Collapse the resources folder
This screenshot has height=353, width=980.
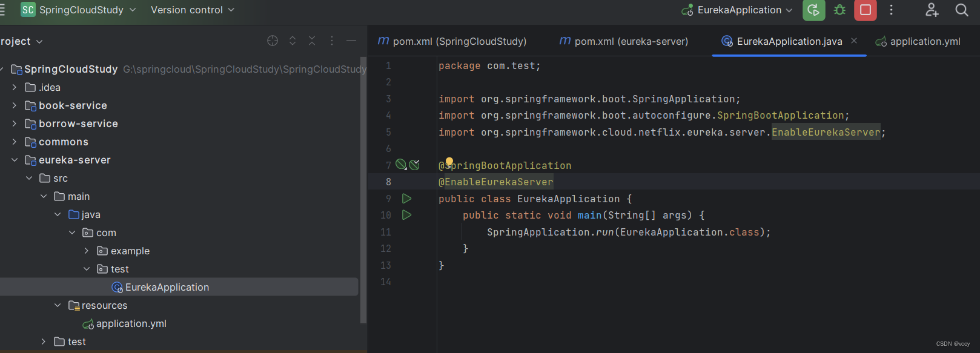click(x=58, y=305)
